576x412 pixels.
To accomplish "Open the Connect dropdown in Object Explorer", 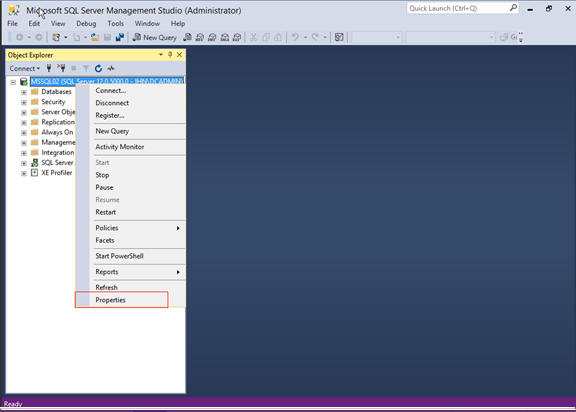I will coord(25,68).
